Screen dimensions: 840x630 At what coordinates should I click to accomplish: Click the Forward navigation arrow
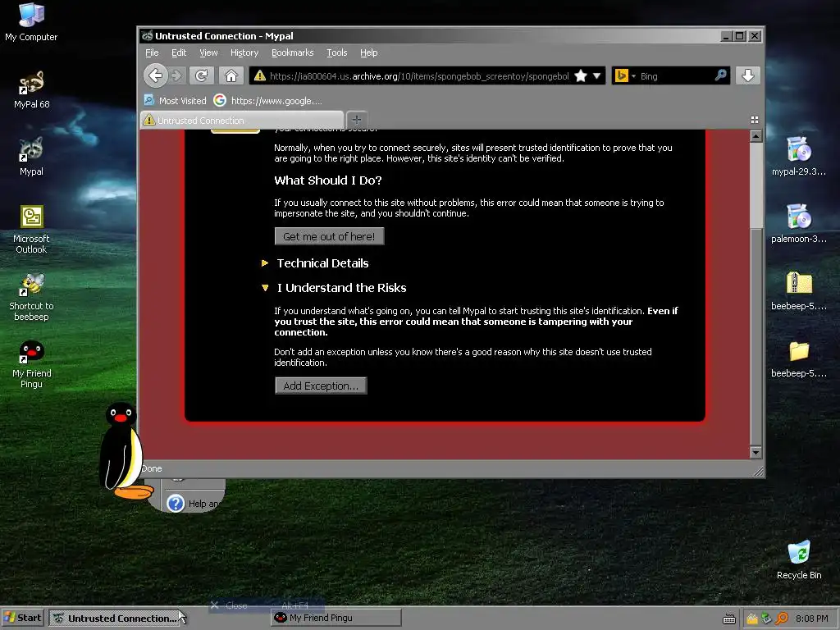click(177, 76)
